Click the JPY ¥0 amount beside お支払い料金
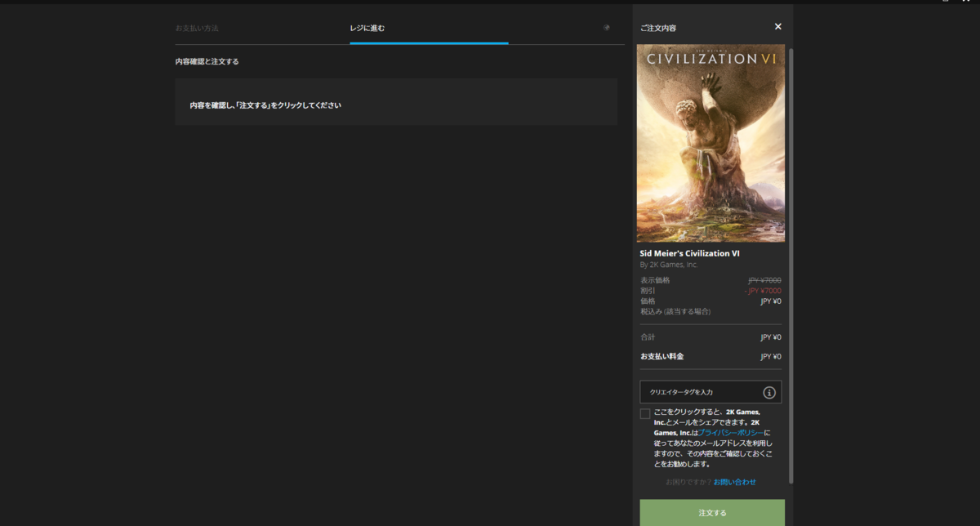The width and height of the screenshot is (980, 526). pyautogui.click(x=771, y=356)
